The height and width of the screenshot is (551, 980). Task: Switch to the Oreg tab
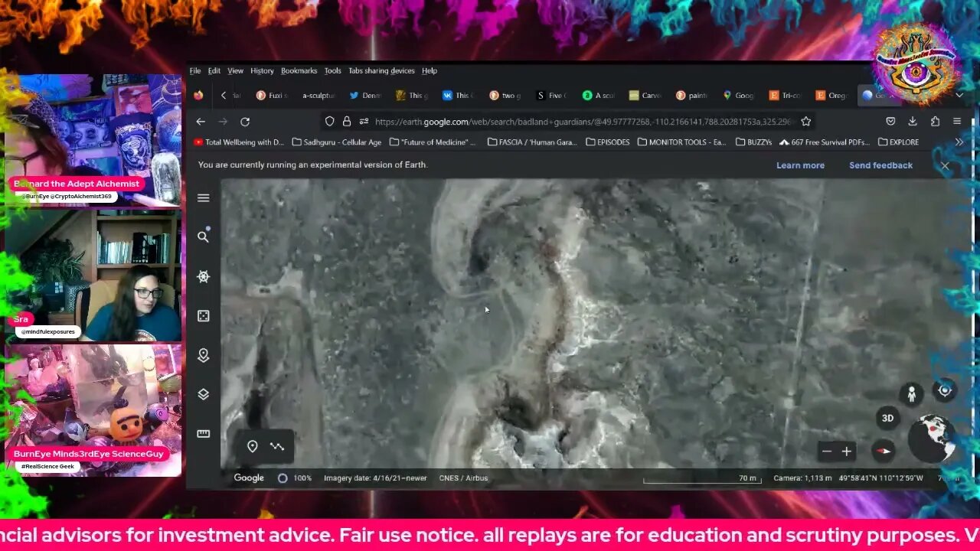point(833,96)
